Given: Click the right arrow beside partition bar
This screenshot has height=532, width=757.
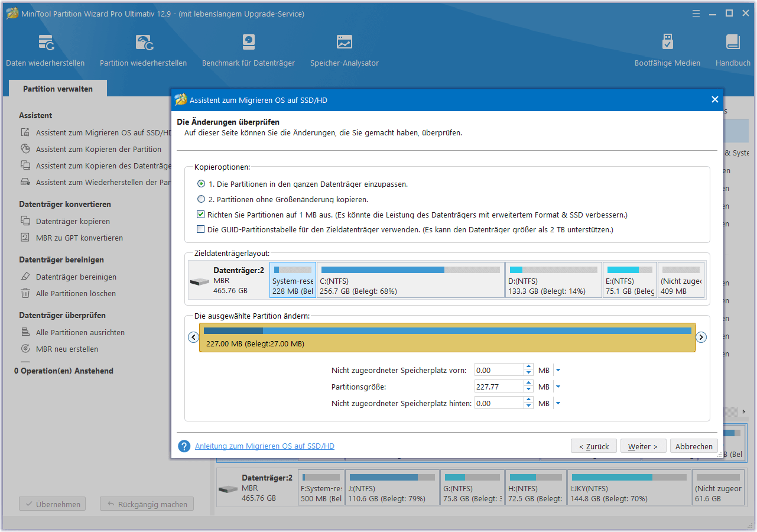Looking at the screenshot, I should 701,338.
